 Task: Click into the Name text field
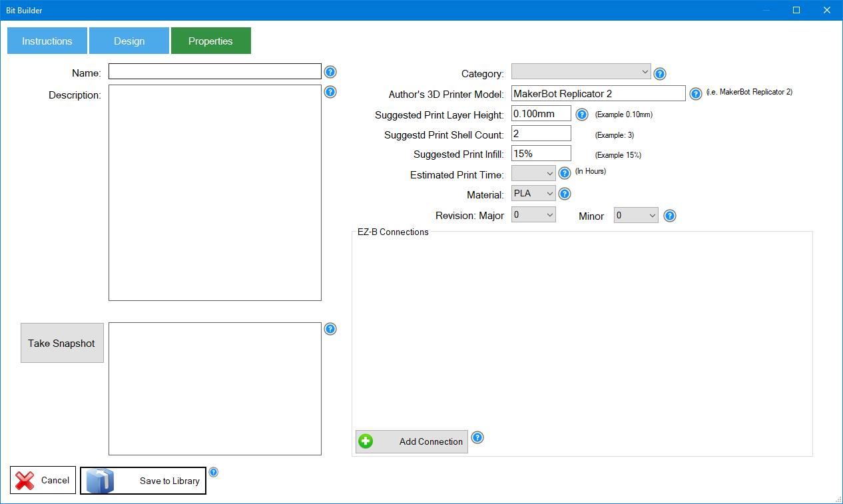(214, 72)
